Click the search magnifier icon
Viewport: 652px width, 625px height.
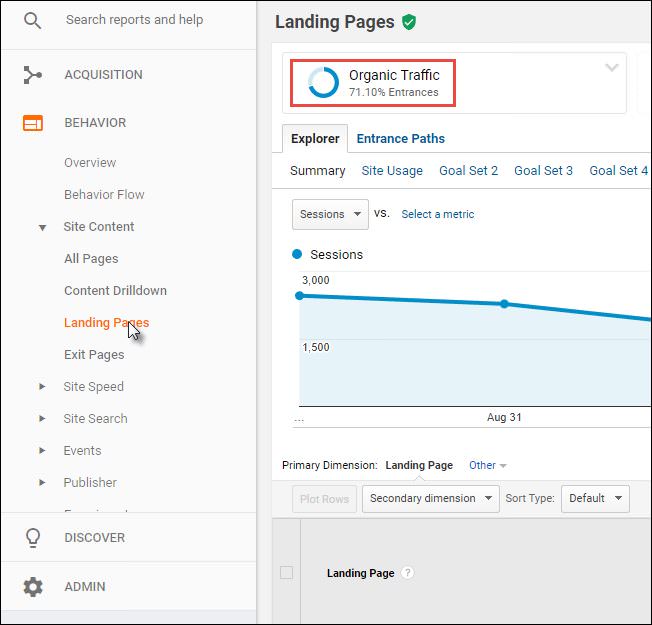click(x=32, y=20)
